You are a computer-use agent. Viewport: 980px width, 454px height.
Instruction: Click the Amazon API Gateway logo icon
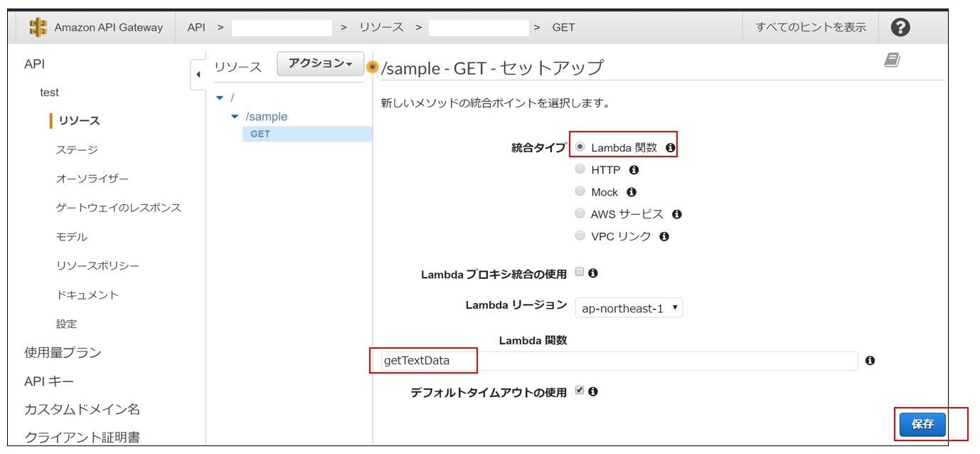[38, 27]
